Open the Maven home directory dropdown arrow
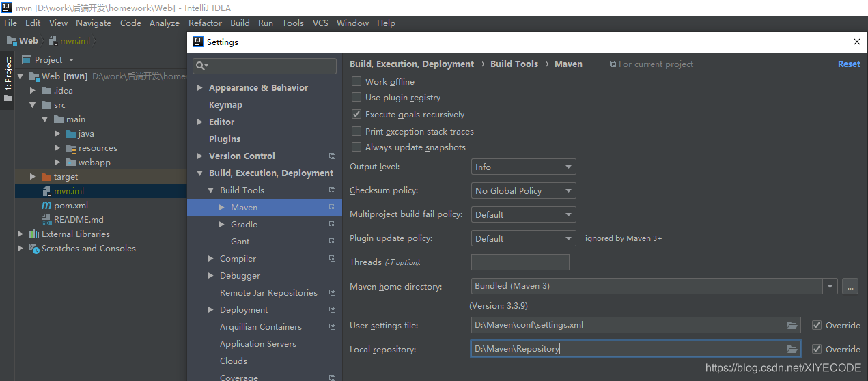This screenshot has width=868, height=381. pos(830,286)
